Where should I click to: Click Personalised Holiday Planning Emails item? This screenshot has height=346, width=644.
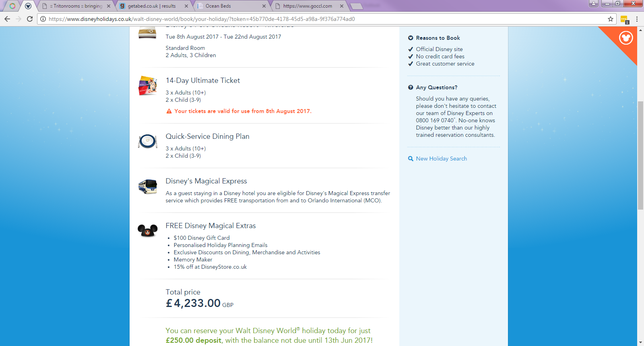pos(221,245)
